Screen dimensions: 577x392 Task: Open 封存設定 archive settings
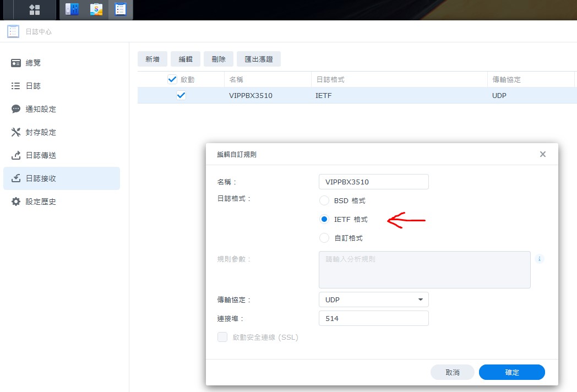tap(40, 132)
